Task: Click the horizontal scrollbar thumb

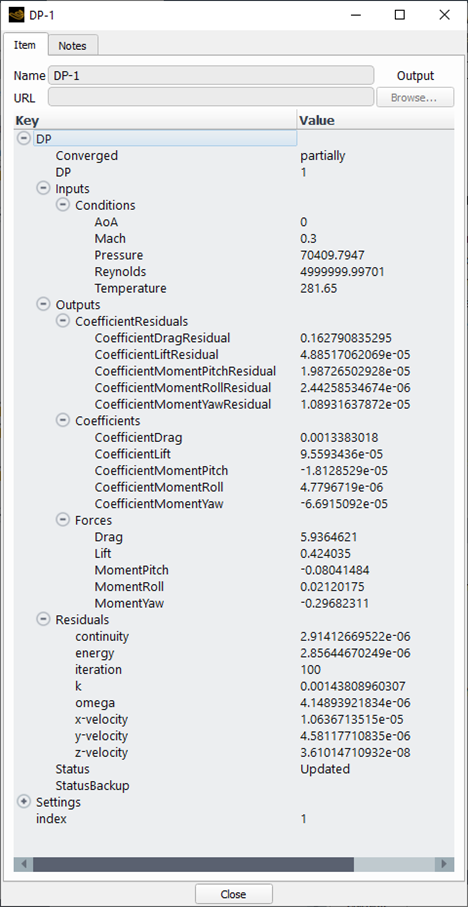Action: [193, 864]
